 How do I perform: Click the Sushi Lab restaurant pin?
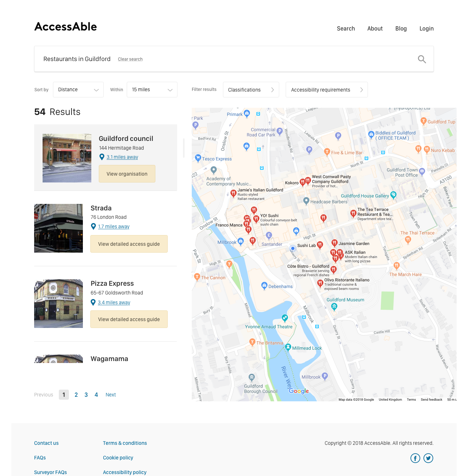[x=320, y=245]
